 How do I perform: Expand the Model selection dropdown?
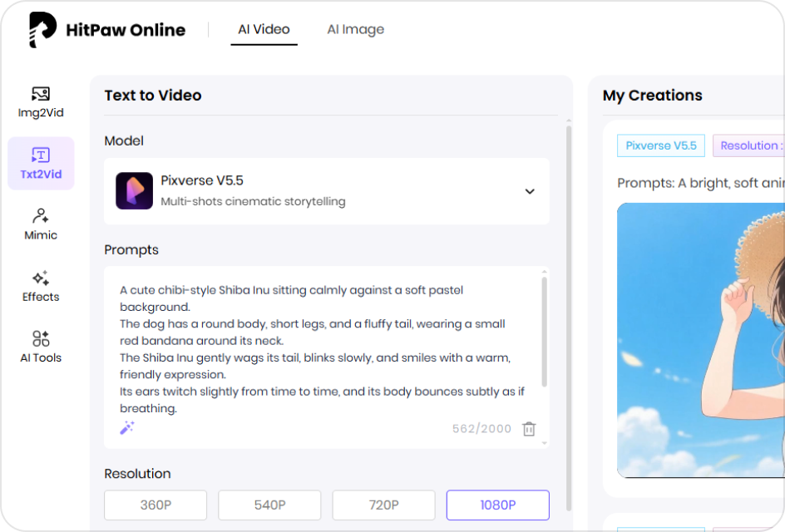[x=530, y=191]
